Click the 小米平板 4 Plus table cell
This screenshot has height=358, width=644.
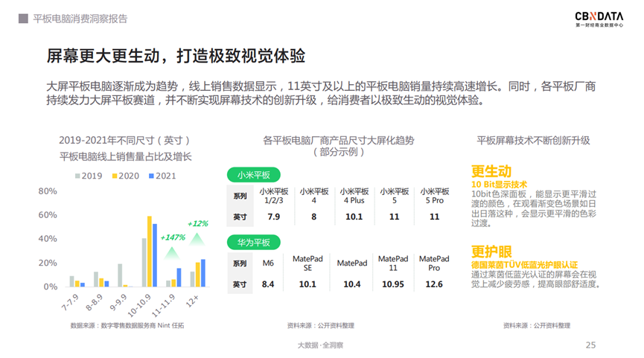point(354,196)
